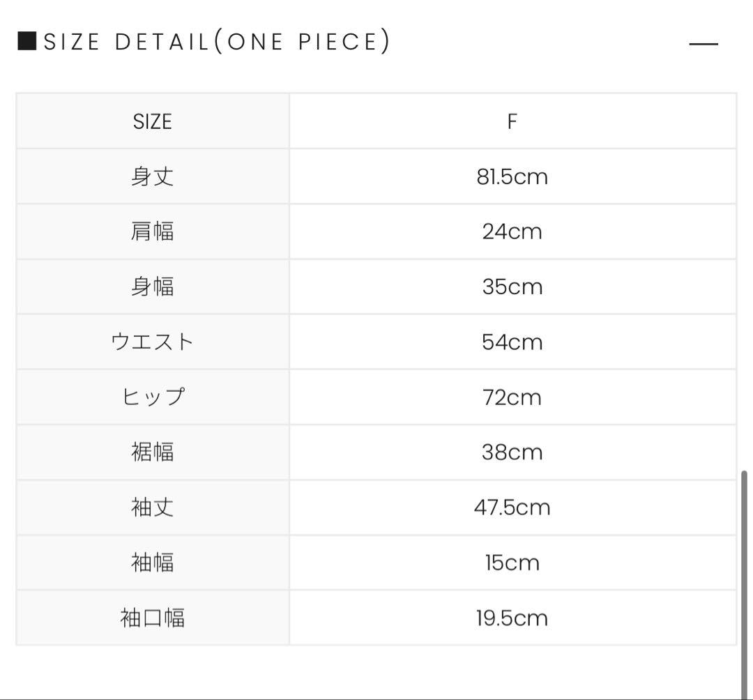Select the SIZE header cell
Screen dimensions: 753x700
point(152,121)
